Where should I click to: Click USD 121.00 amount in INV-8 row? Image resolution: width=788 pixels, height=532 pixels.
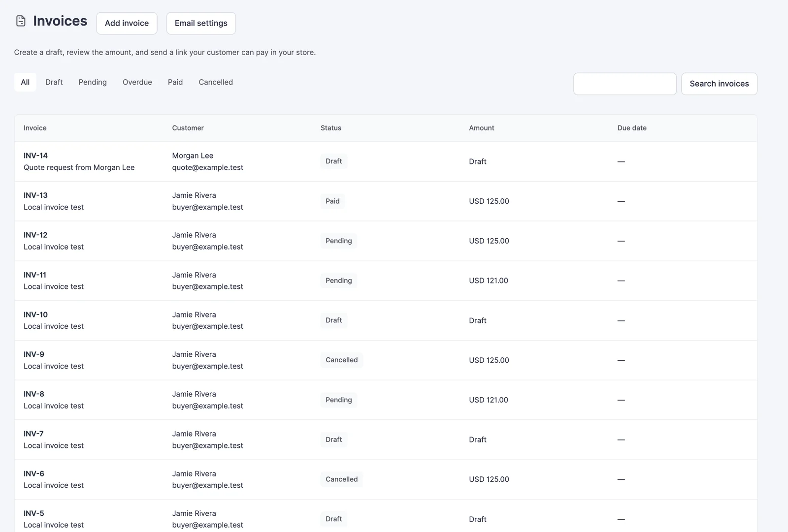coord(489,400)
